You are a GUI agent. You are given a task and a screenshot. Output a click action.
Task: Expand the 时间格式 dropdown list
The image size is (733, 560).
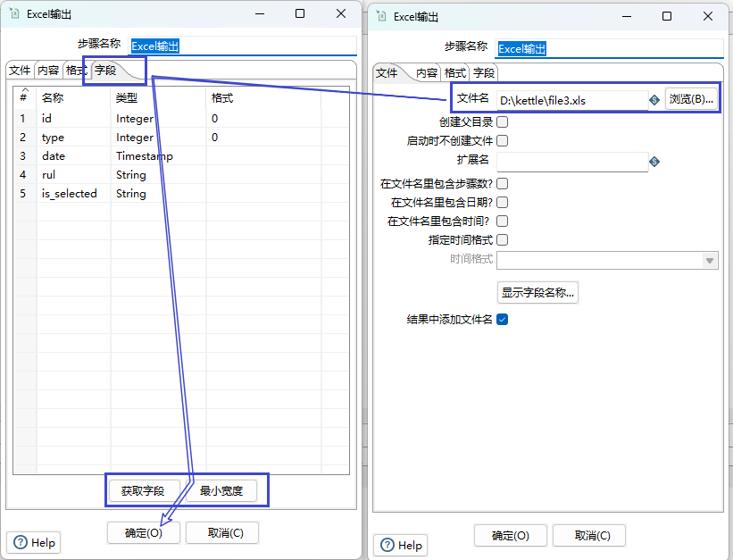click(x=710, y=260)
